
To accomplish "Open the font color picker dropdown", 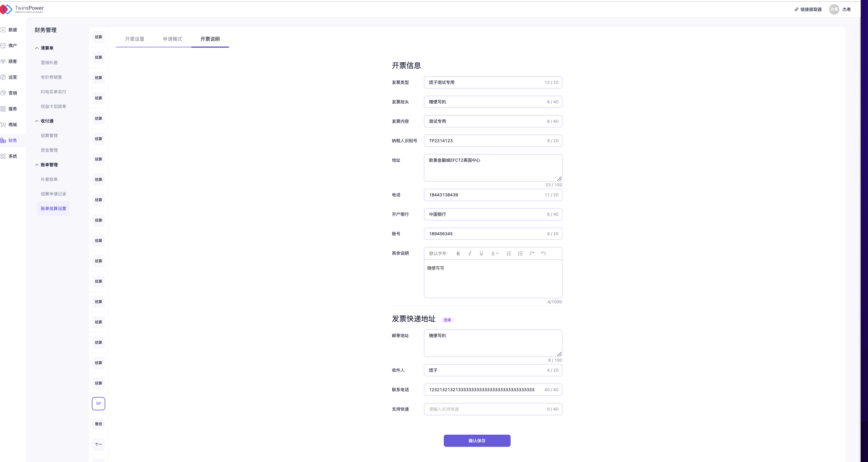I will coord(494,253).
